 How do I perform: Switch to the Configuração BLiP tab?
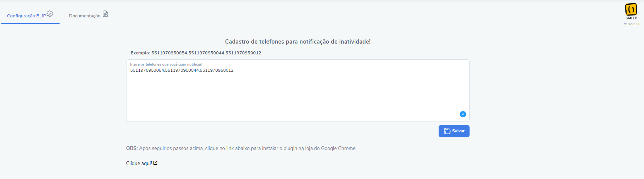coord(30,15)
